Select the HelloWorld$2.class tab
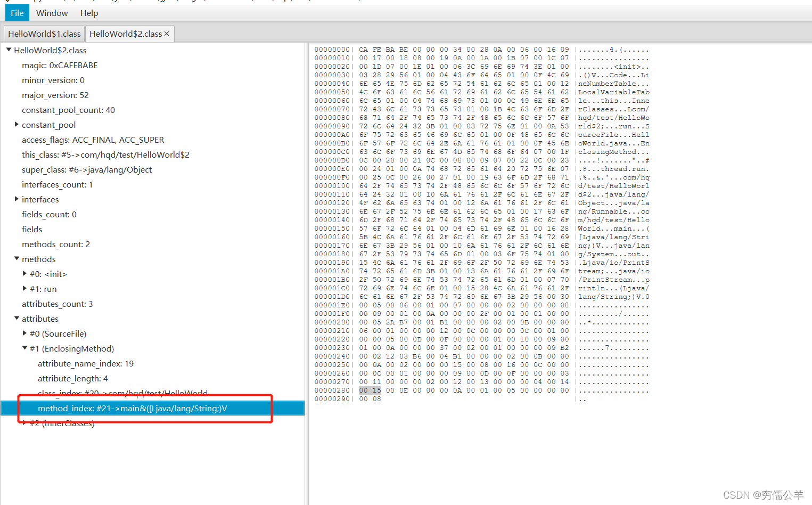 tap(126, 34)
